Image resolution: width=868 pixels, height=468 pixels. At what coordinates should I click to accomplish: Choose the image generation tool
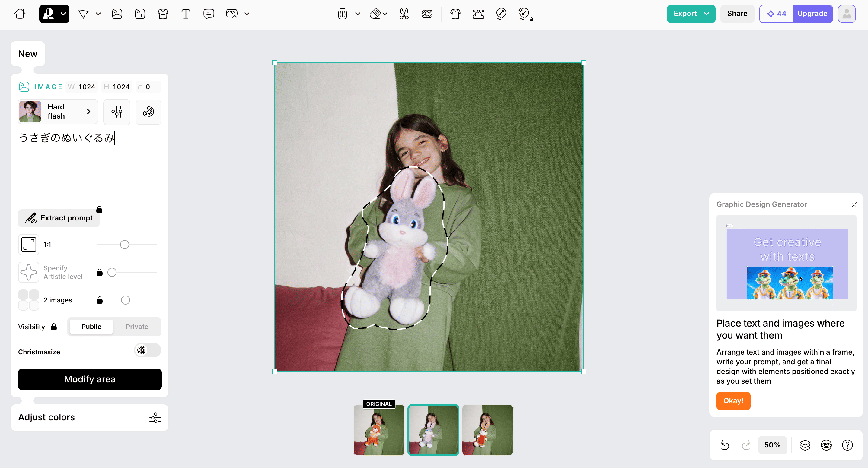point(117,14)
